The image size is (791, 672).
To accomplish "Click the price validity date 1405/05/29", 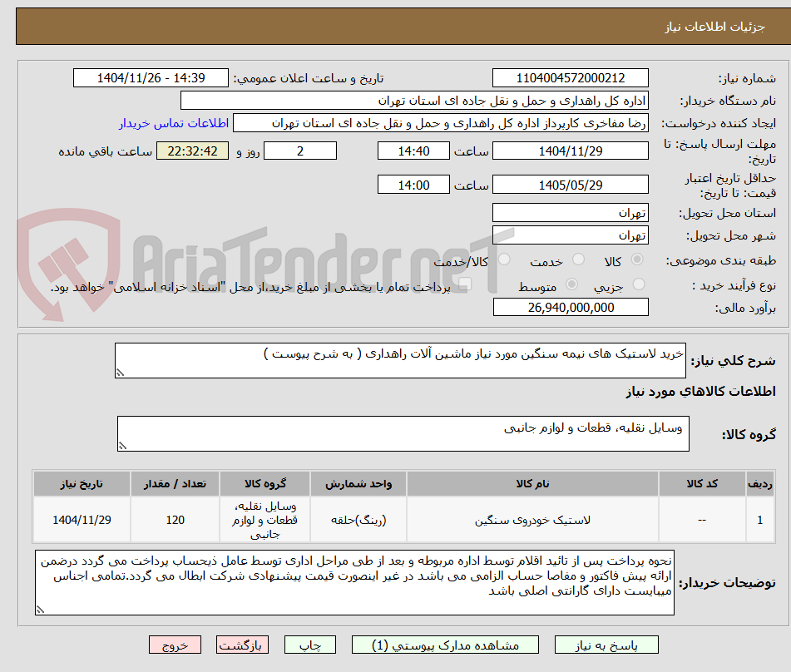I will point(571,185).
